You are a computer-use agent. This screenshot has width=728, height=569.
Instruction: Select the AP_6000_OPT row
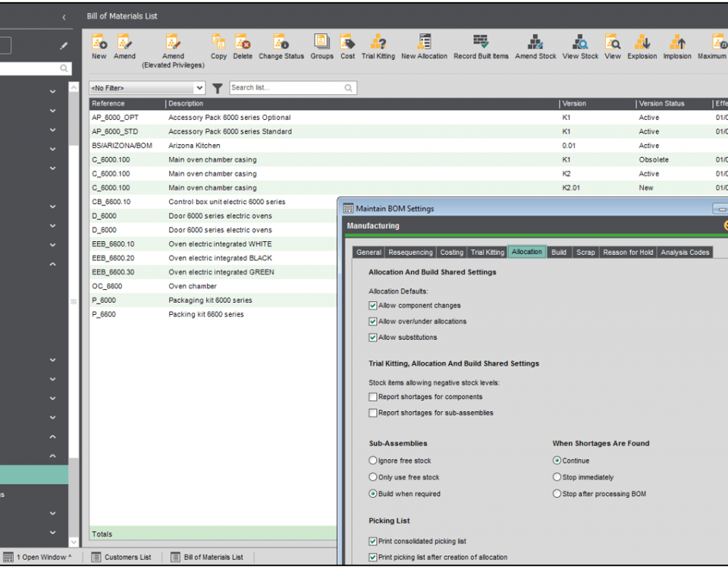point(409,118)
